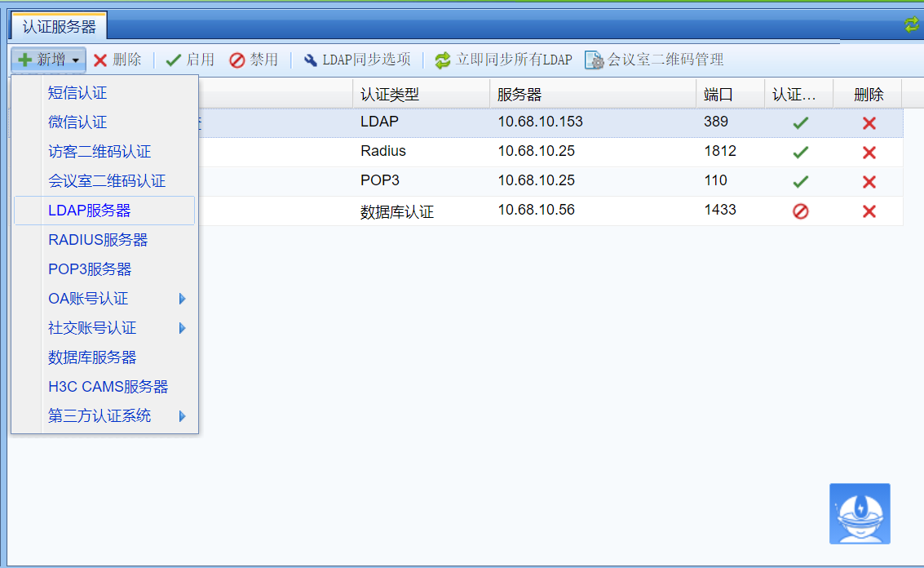
Task: Open the 新增 dropdown button
Action: (x=49, y=60)
